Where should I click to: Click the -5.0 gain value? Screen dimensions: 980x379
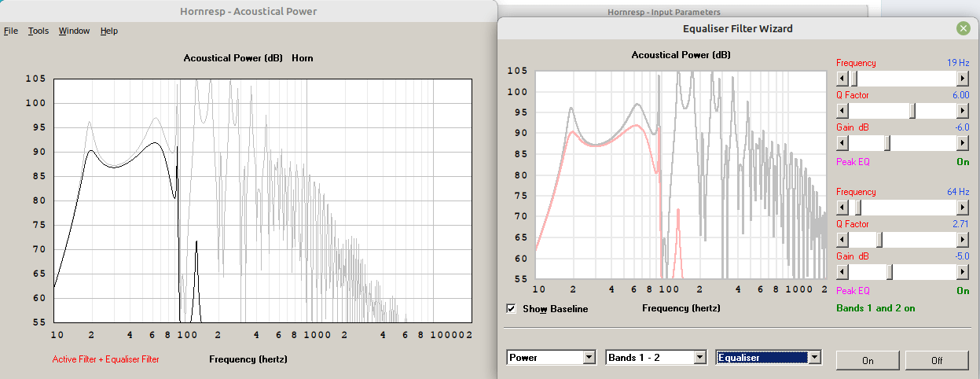[x=962, y=256]
